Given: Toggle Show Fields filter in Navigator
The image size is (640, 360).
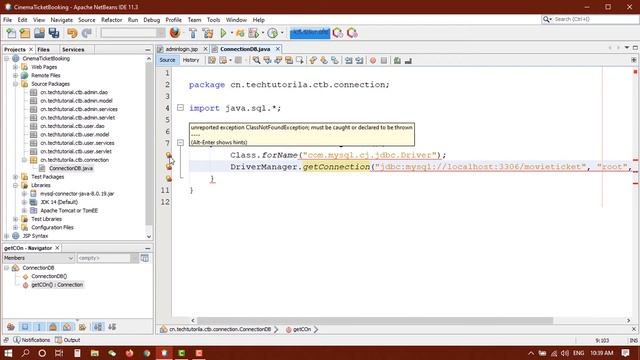Looking at the screenshot, I should click(x=25, y=327).
